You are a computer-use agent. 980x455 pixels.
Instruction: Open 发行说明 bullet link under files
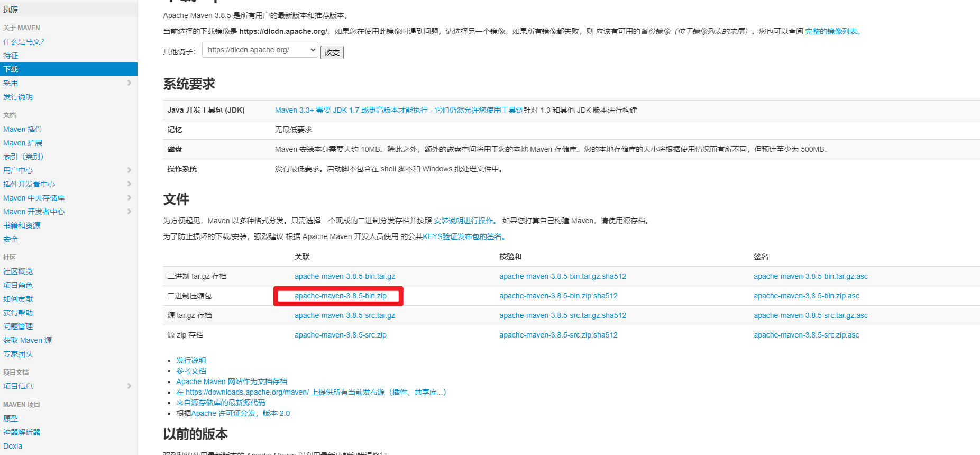click(x=191, y=360)
